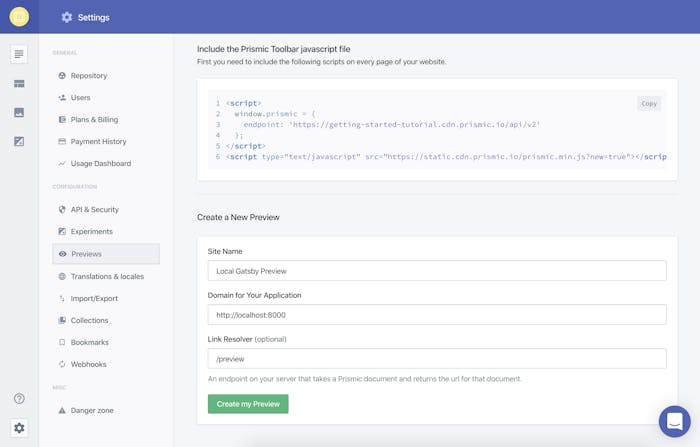Focus the Site Name field
Screen dimensions: 700x447
(x=437, y=271)
